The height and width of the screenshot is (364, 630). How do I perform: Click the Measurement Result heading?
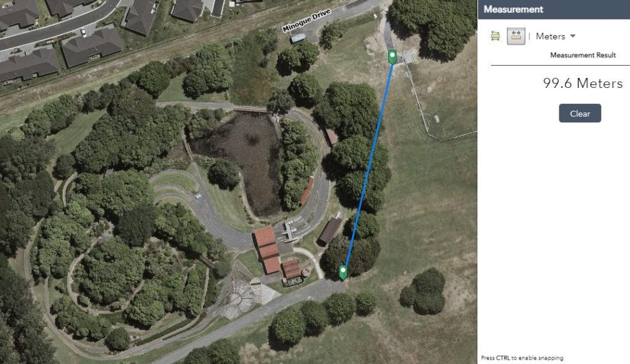583,55
